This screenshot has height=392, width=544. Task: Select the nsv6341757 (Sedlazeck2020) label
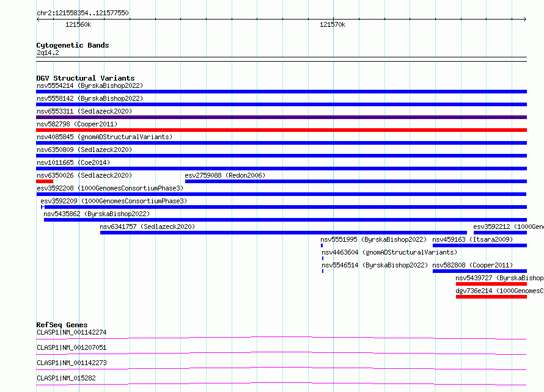(147, 227)
